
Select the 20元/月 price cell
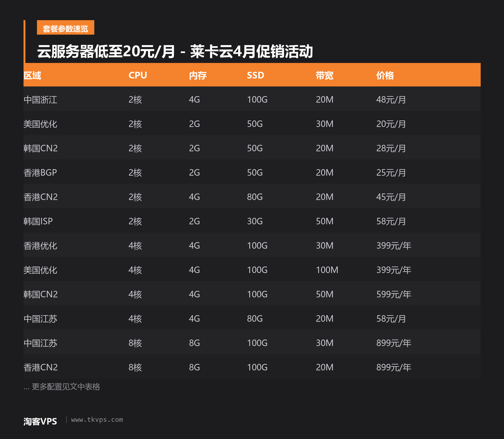tap(391, 124)
